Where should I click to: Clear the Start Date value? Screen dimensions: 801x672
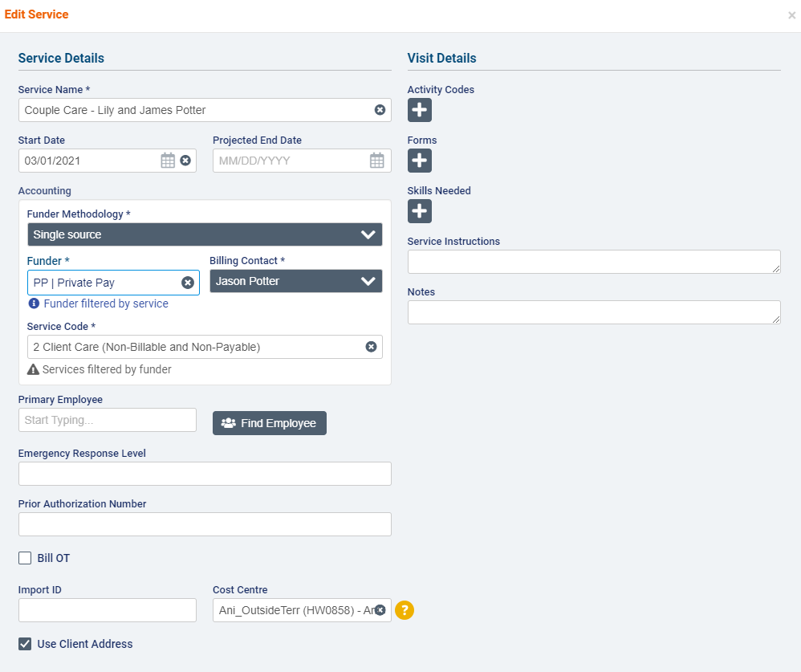(185, 160)
